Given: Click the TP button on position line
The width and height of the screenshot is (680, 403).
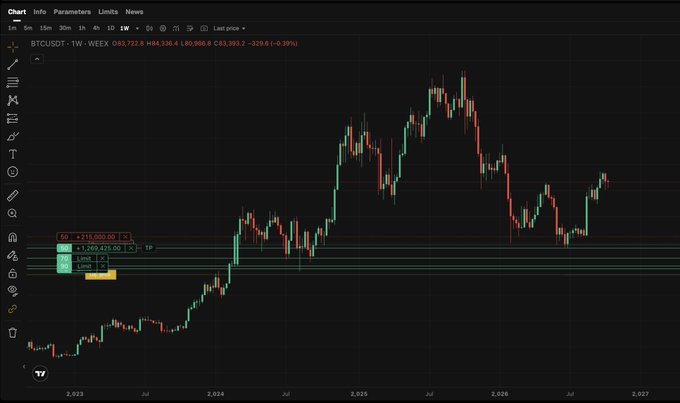Looking at the screenshot, I should pyautogui.click(x=149, y=248).
